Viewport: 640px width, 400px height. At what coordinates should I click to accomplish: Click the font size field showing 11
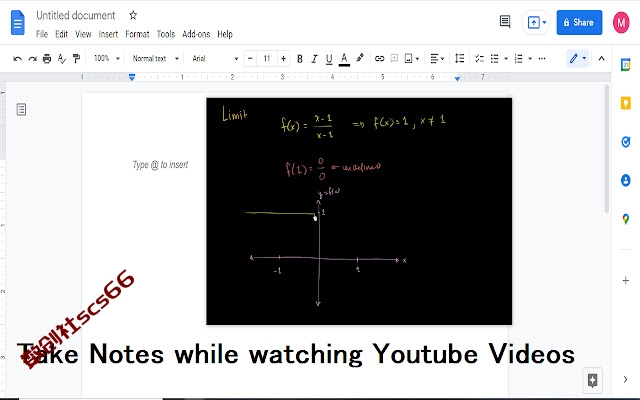pyautogui.click(x=267, y=59)
